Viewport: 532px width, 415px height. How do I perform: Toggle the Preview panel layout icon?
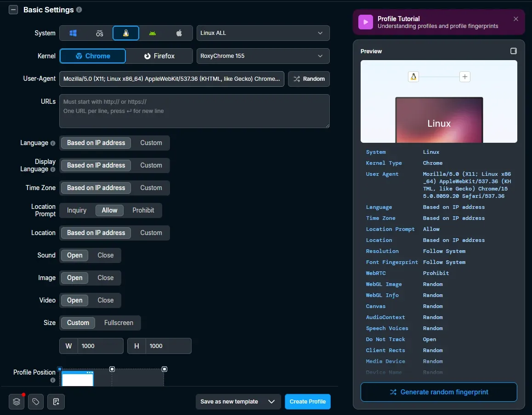click(513, 51)
